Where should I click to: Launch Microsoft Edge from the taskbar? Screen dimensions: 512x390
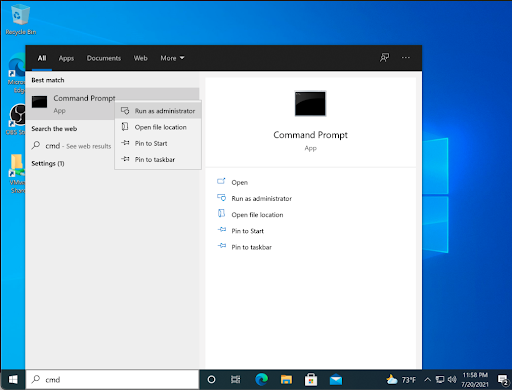point(261,379)
